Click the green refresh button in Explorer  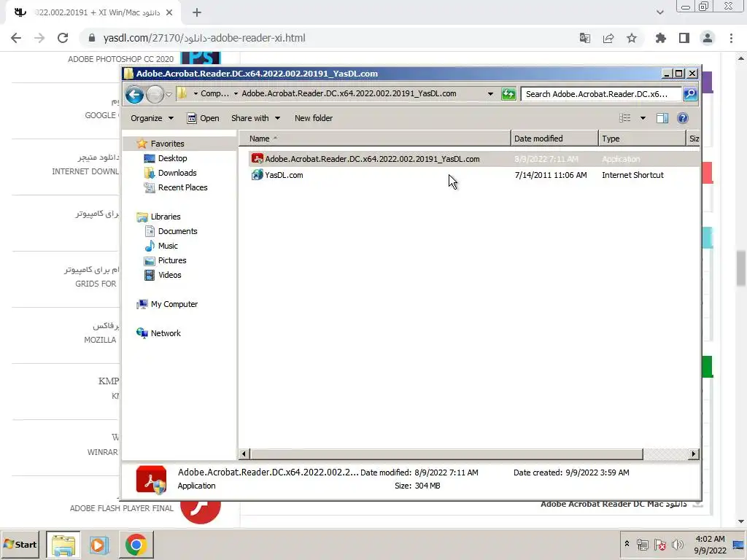pyautogui.click(x=508, y=94)
